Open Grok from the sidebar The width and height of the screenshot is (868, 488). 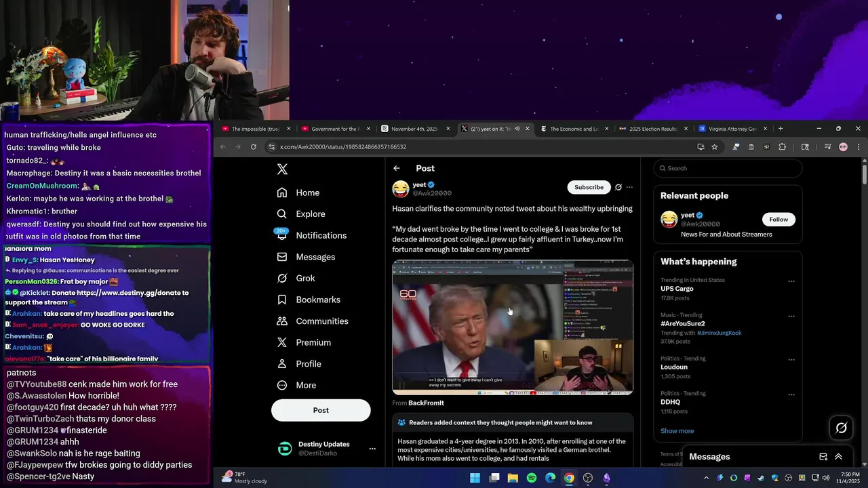[x=296, y=278]
